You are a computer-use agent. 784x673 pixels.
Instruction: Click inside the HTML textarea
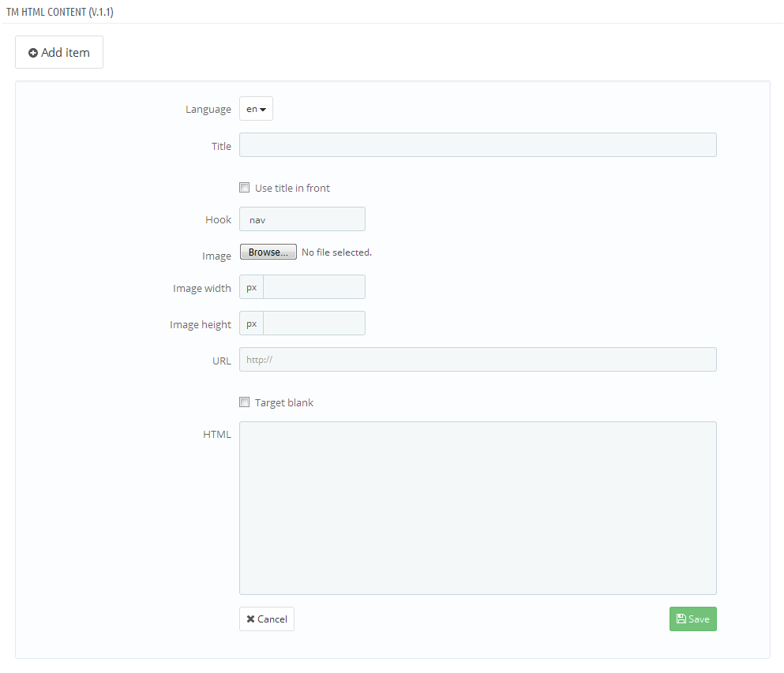click(x=478, y=508)
